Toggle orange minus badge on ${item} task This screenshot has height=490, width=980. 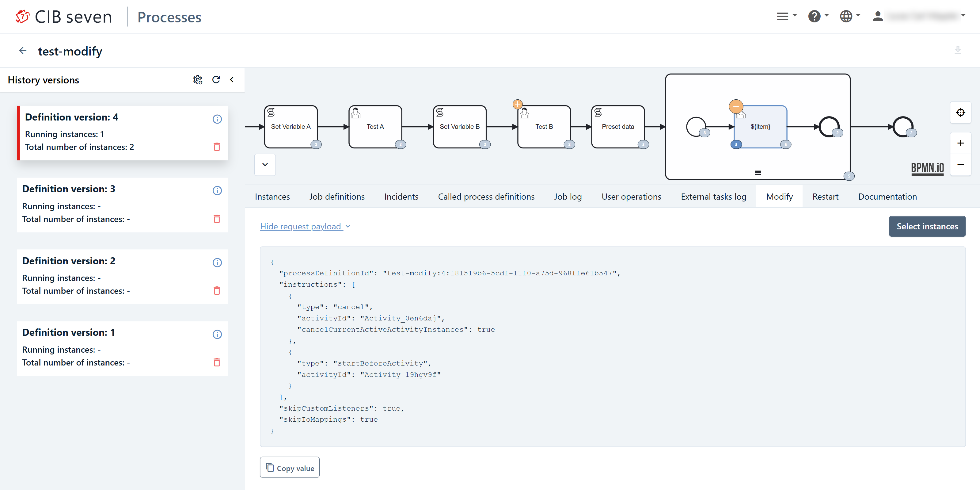[736, 106]
